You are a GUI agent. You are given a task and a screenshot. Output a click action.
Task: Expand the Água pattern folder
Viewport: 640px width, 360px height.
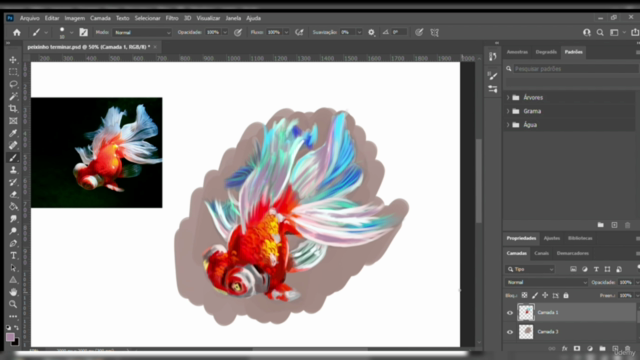coord(508,125)
